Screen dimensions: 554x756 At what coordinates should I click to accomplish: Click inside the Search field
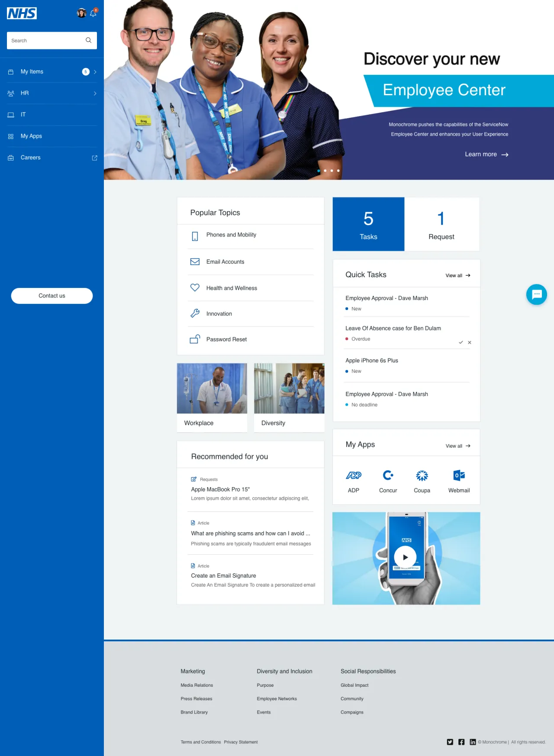point(52,40)
